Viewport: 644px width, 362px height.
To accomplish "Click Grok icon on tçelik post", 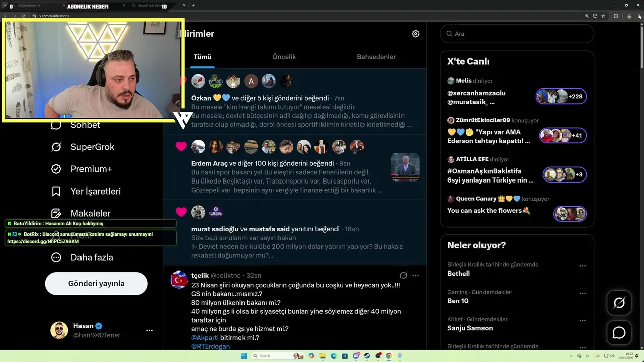I will tap(403, 275).
